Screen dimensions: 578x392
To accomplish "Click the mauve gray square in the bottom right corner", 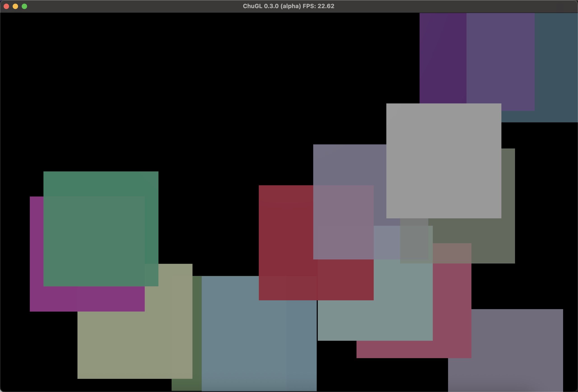I will pos(505,350).
